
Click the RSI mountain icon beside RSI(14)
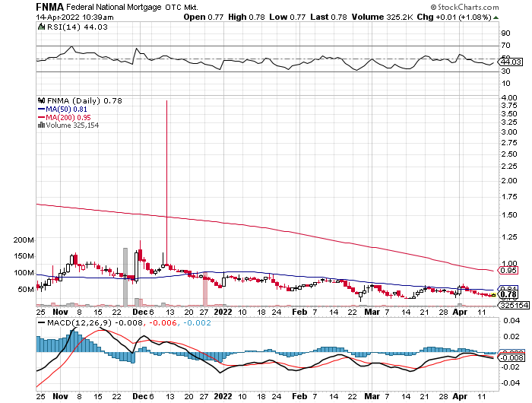pyautogui.click(x=41, y=27)
